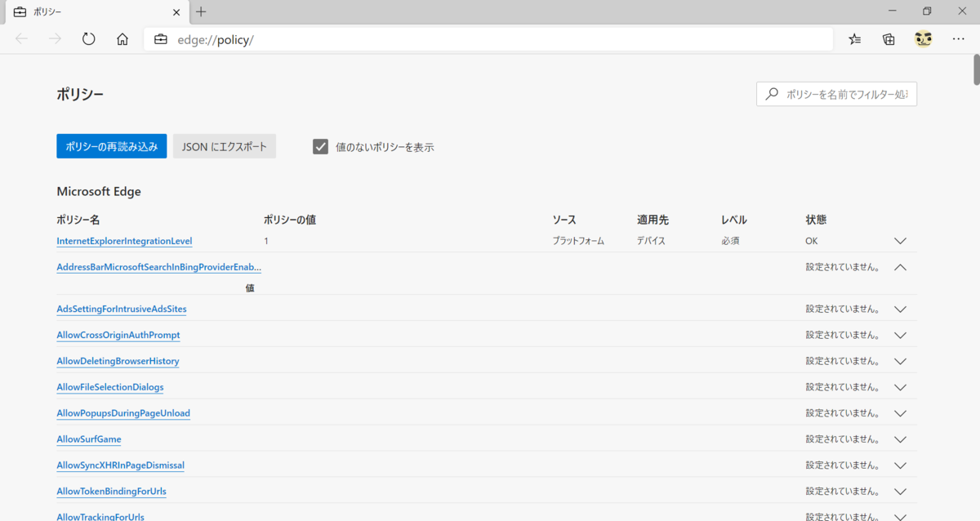Expand AdsSettingForIntrusiveAdsSites row chevron
The image size is (980, 521).
(901, 309)
